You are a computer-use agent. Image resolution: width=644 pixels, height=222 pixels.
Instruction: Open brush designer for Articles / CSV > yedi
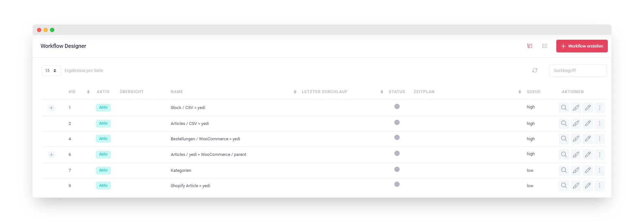click(576, 123)
